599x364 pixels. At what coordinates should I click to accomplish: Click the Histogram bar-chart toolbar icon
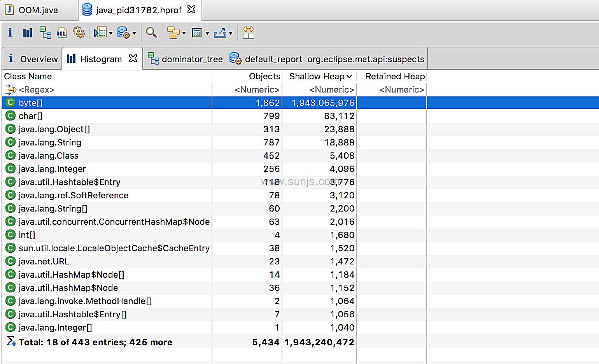[28, 33]
